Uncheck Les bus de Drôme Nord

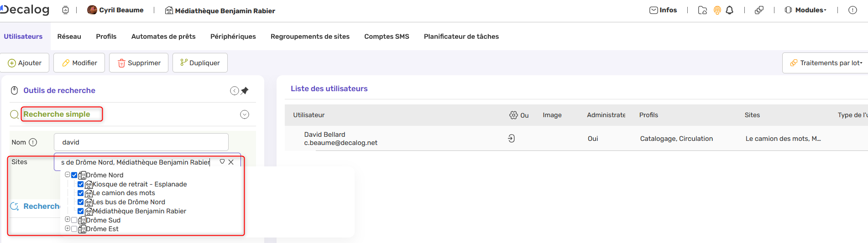coord(80,202)
